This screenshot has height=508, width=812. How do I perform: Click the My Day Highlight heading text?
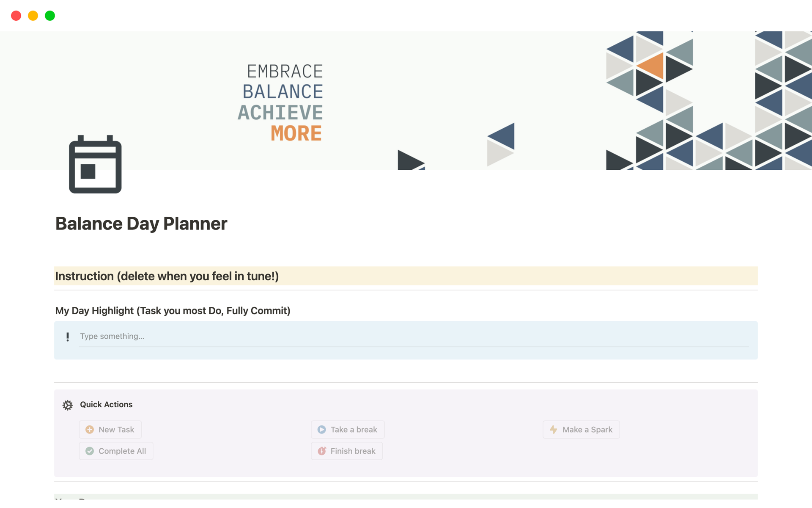pos(173,310)
